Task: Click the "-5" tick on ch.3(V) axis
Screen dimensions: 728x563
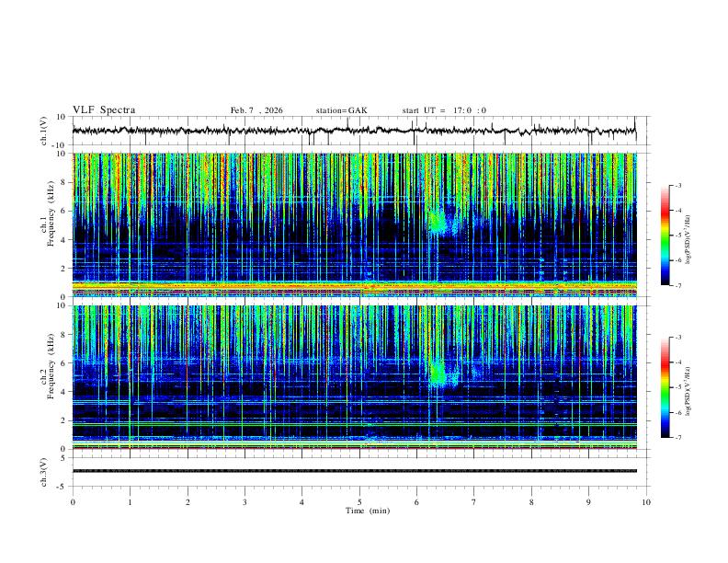Action: tap(63, 487)
